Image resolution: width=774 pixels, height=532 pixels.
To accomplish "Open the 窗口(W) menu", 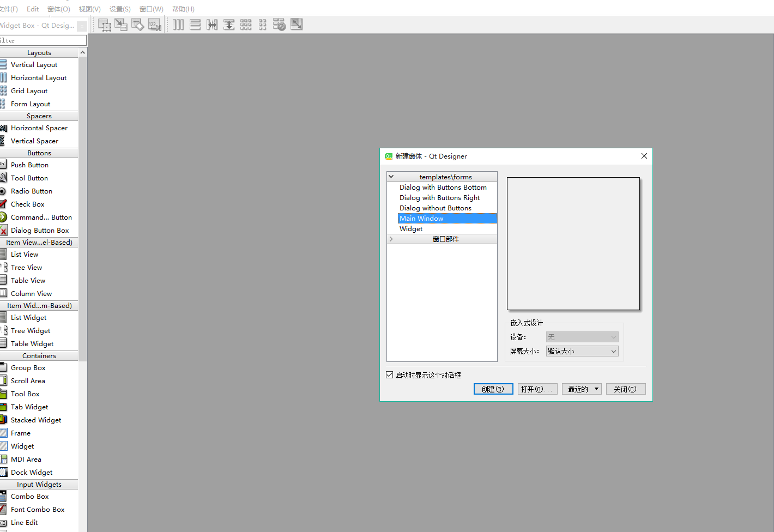I will 152,9.
